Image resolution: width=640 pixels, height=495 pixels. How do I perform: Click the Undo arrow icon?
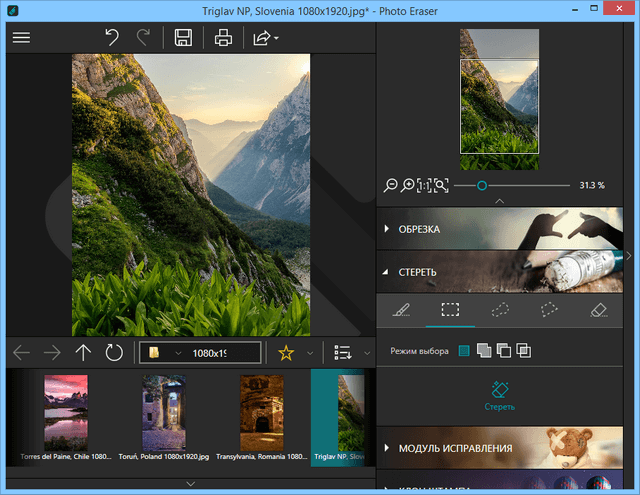(x=113, y=38)
